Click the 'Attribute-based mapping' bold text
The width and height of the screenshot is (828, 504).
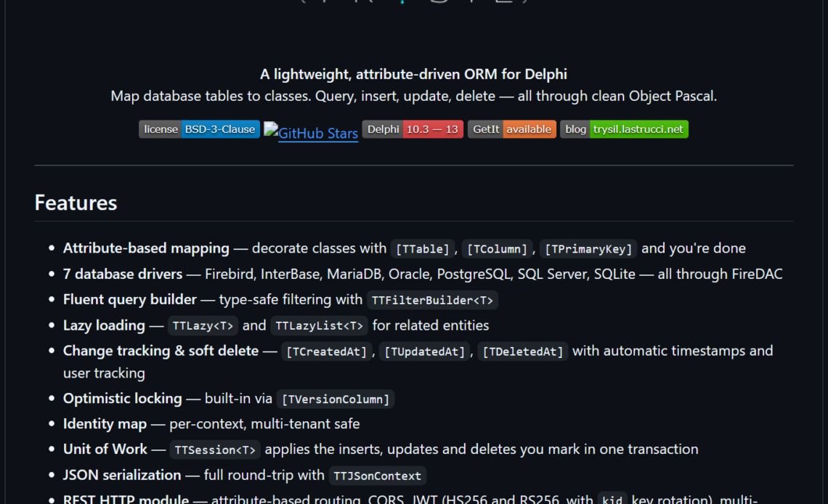tap(146, 248)
